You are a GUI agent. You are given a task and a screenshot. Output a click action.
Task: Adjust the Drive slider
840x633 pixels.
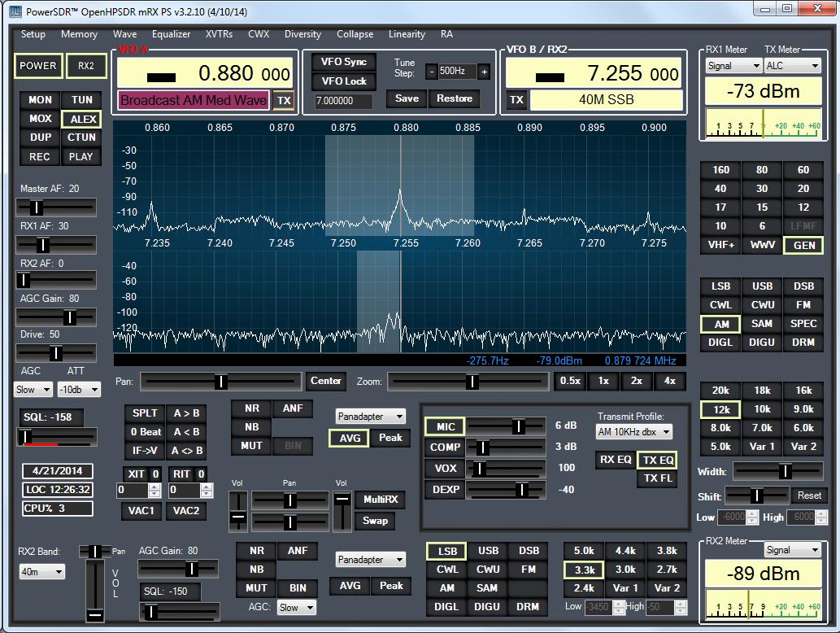(x=56, y=352)
